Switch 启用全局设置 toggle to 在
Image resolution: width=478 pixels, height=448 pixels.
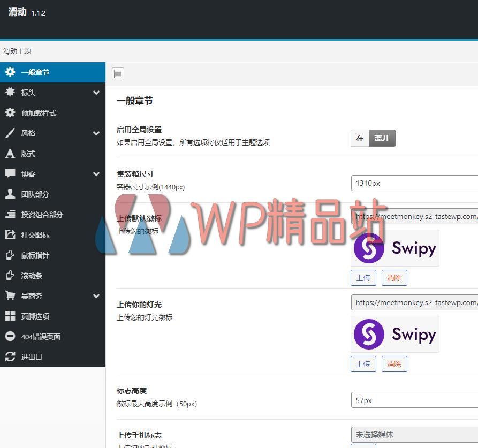[x=360, y=138]
